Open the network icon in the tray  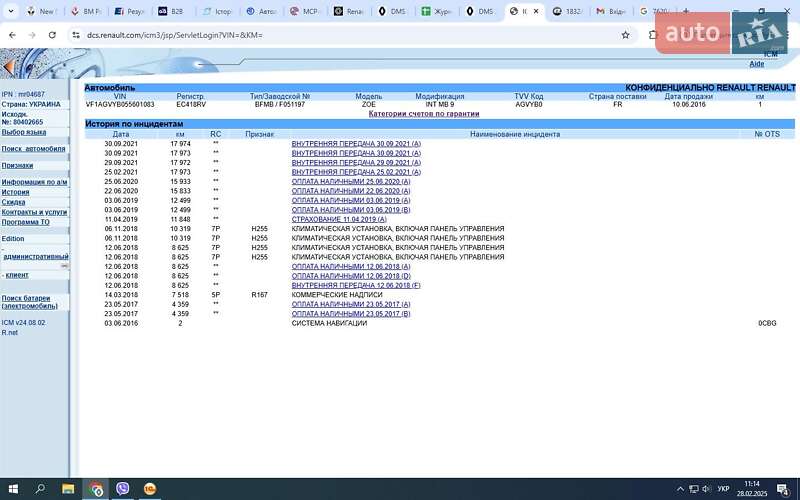point(694,489)
